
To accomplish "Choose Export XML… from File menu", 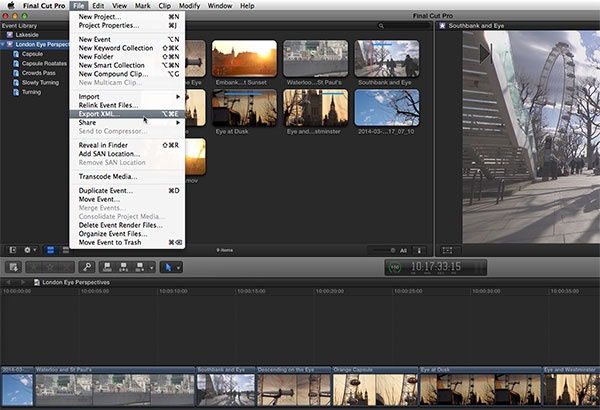I will point(127,114).
